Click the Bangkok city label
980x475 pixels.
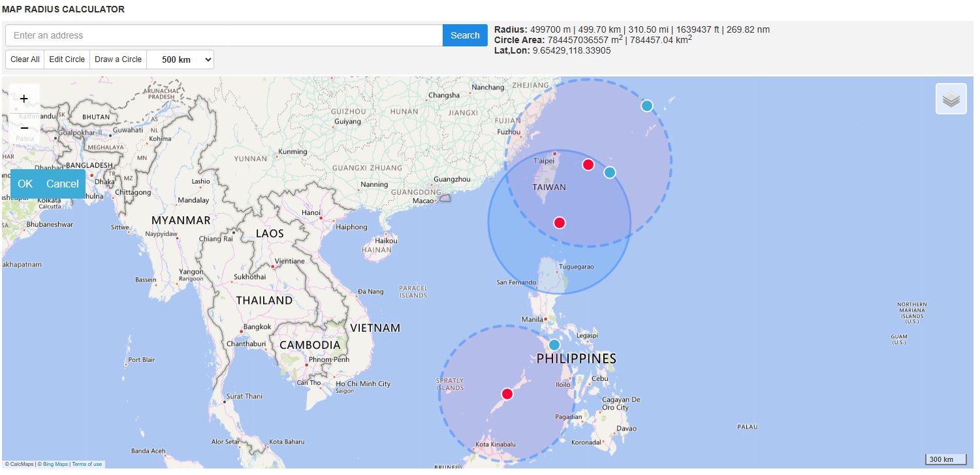(x=257, y=327)
